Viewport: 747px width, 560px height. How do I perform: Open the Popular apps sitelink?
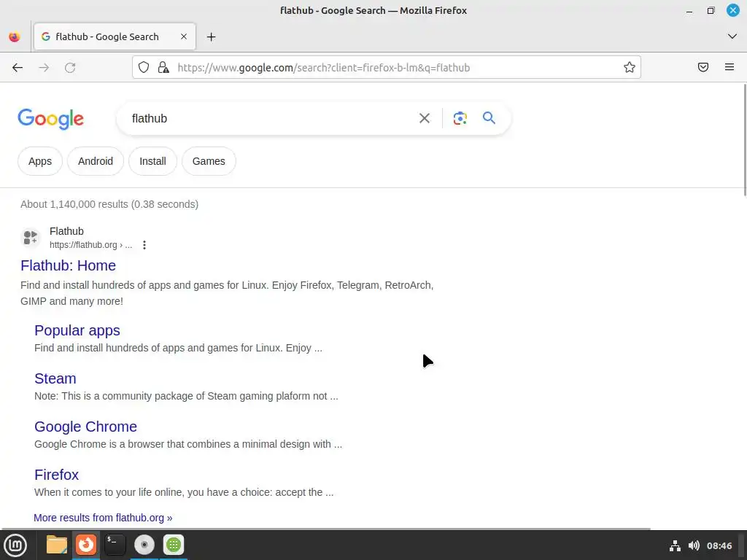pos(77,330)
